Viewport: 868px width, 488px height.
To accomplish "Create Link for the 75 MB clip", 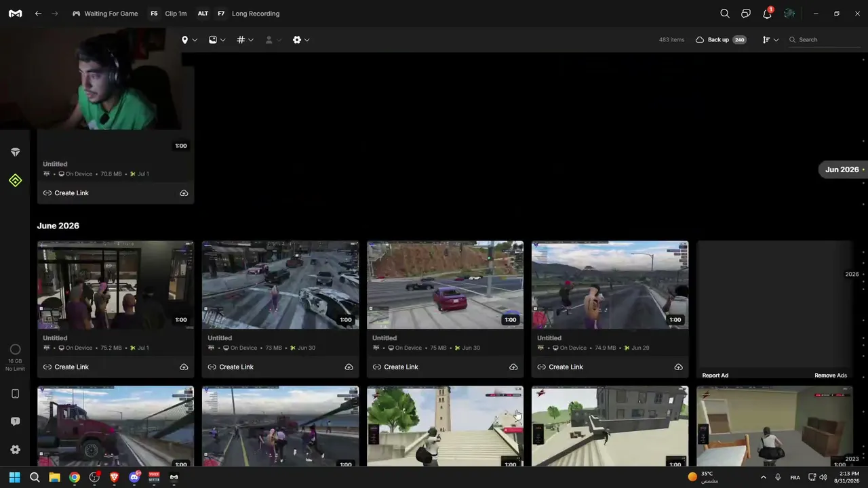I will pos(395,367).
